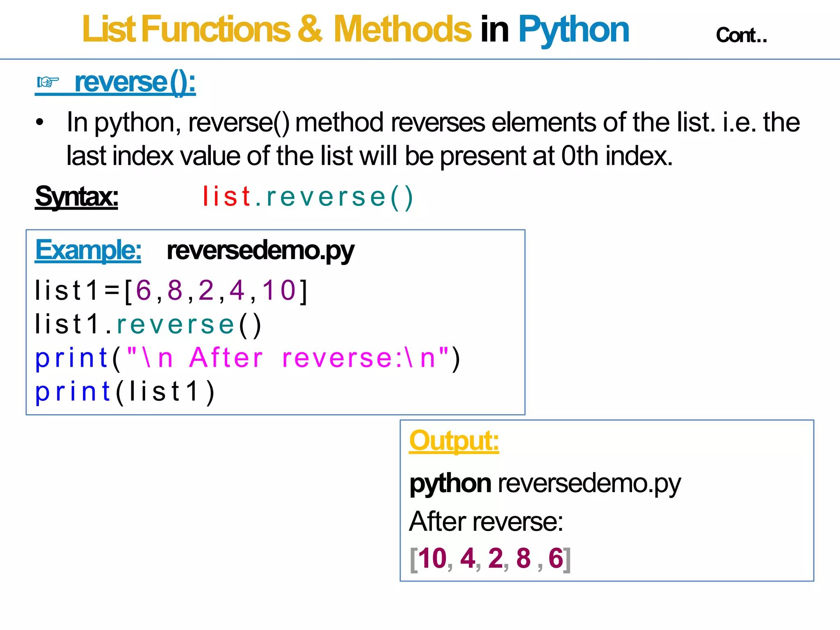Click code line 'list1.reverse()'

click(x=148, y=324)
